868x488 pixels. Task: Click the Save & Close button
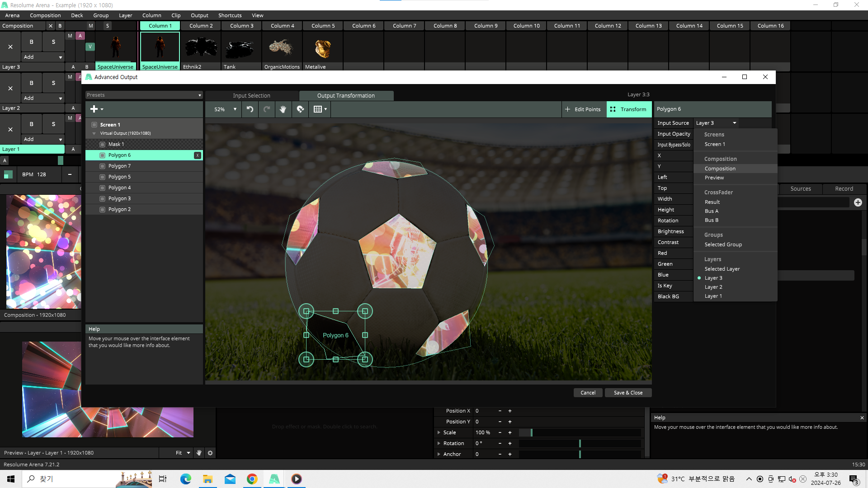coord(628,393)
